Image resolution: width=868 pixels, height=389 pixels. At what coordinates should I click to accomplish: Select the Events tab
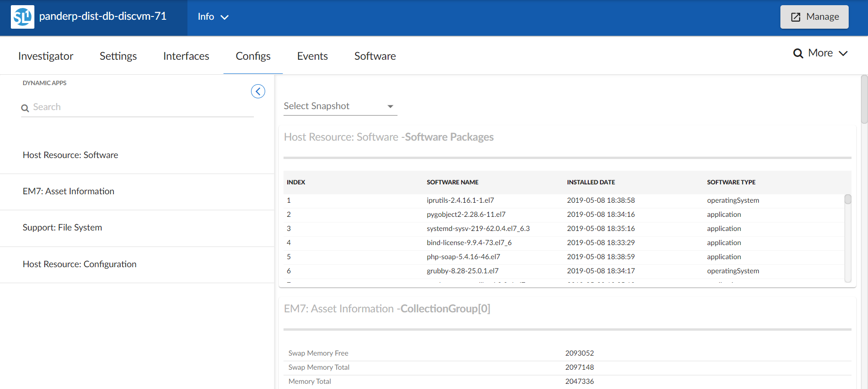click(312, 56)
